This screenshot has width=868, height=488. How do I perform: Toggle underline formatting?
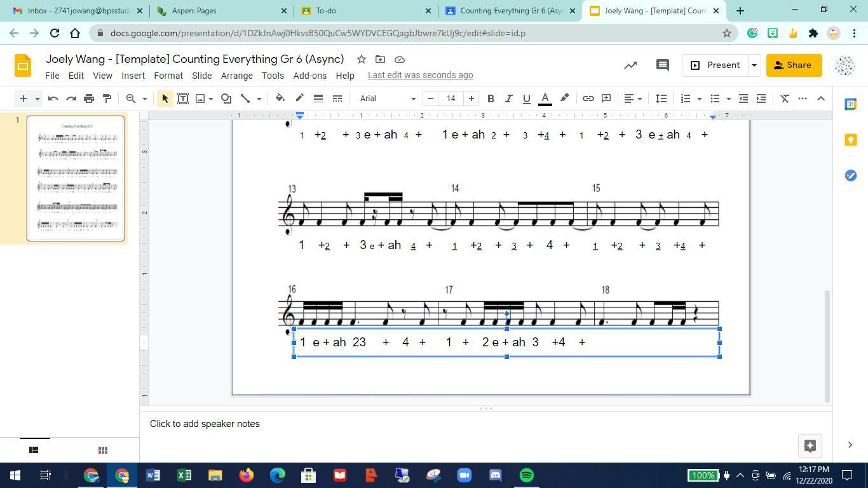(x=526, y=98)
